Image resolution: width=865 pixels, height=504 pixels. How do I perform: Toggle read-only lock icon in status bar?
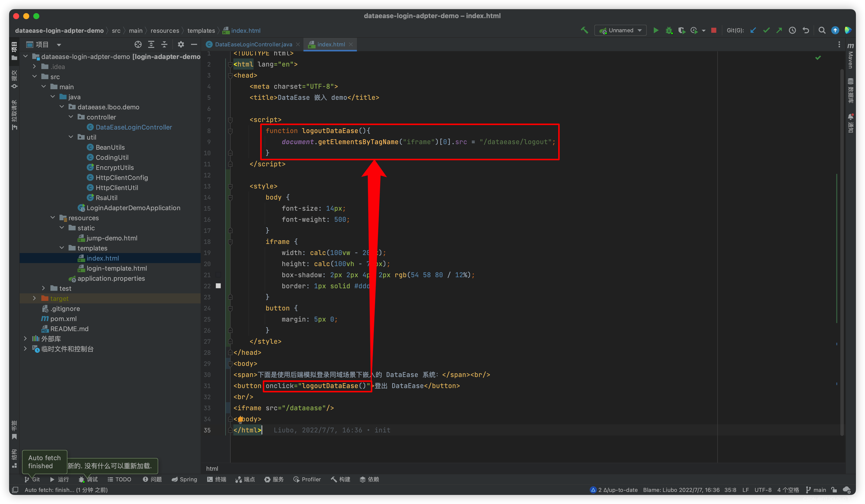click(834, 490)
